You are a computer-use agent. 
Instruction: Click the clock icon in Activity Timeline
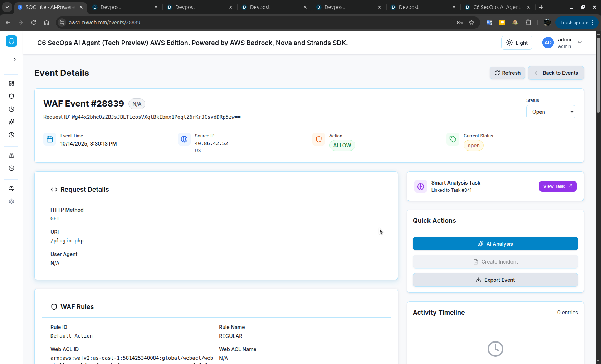495,349
